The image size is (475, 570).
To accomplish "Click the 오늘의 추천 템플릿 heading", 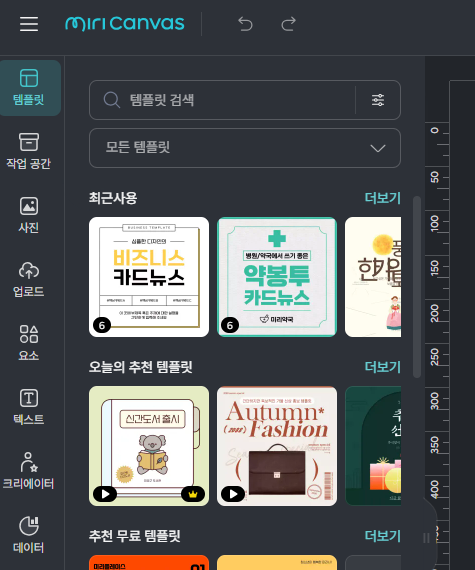I will [141, 367].
